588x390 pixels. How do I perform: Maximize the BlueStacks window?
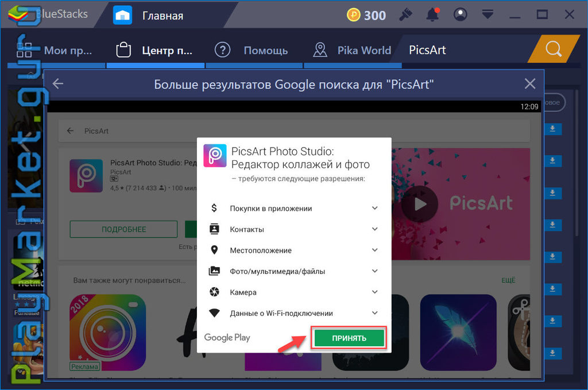[x=542, y=14]
